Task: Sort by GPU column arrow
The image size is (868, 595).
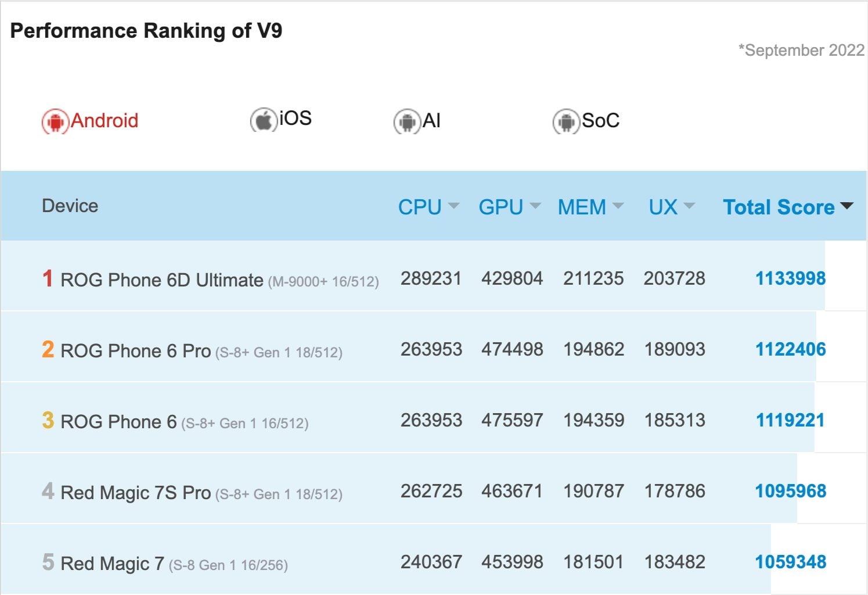Action: pos(535,206)
